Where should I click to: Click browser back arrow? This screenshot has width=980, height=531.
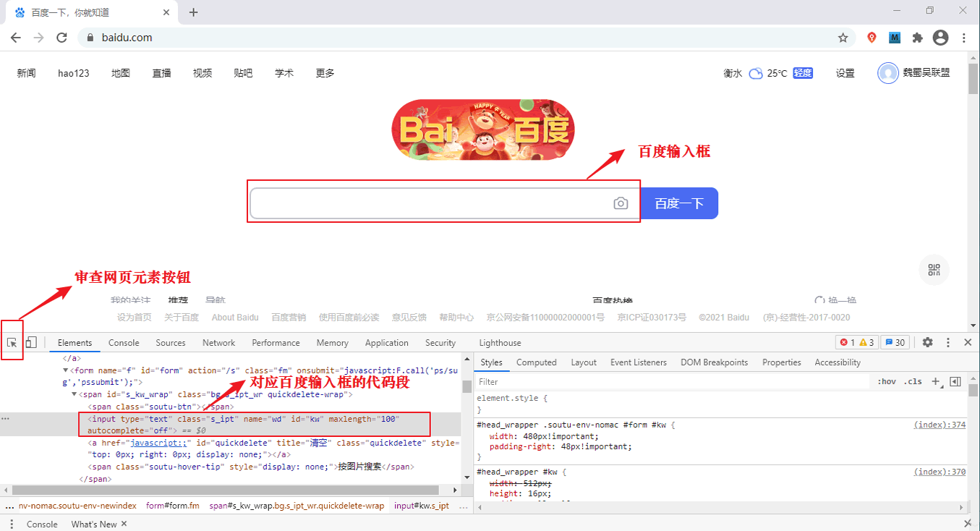16,38
